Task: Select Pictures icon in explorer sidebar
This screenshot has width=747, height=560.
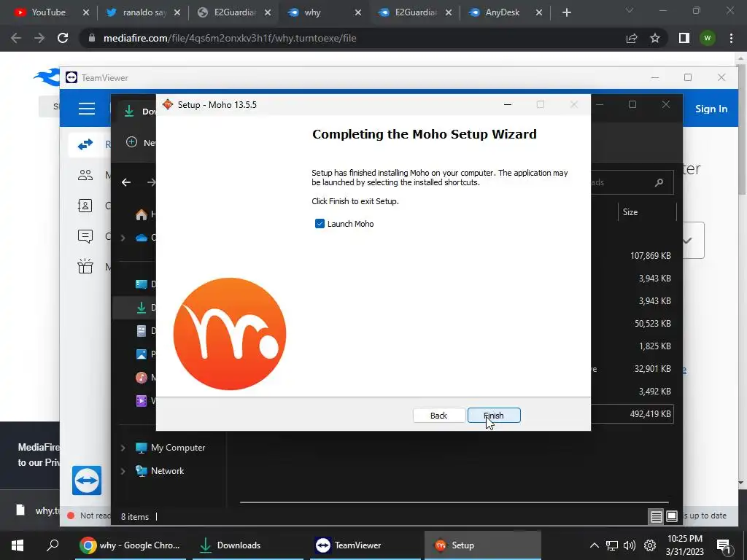Action: tap(142, 354)
